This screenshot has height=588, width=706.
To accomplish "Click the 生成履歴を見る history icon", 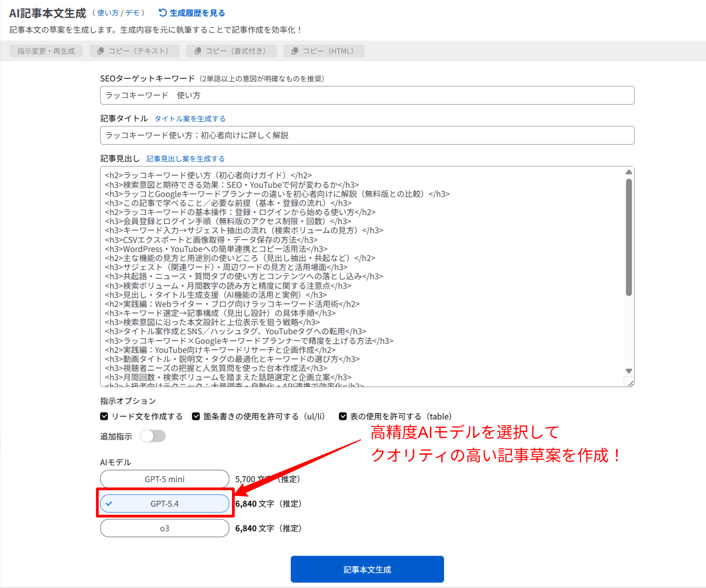I will 162,13.
